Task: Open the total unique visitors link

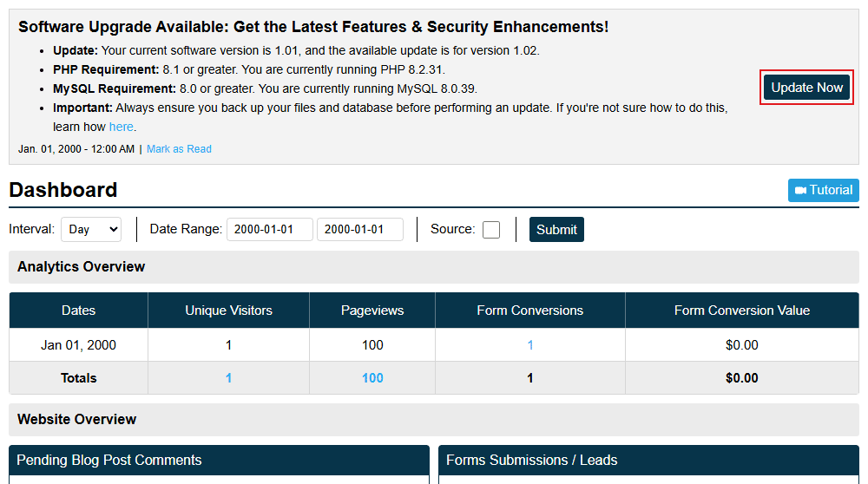Action: pyautogui.click(x=228, y=378)
